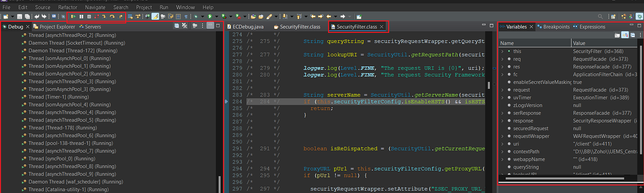
Task: Select Daemon Thread [waf_scheduler]
Action: 76,182
